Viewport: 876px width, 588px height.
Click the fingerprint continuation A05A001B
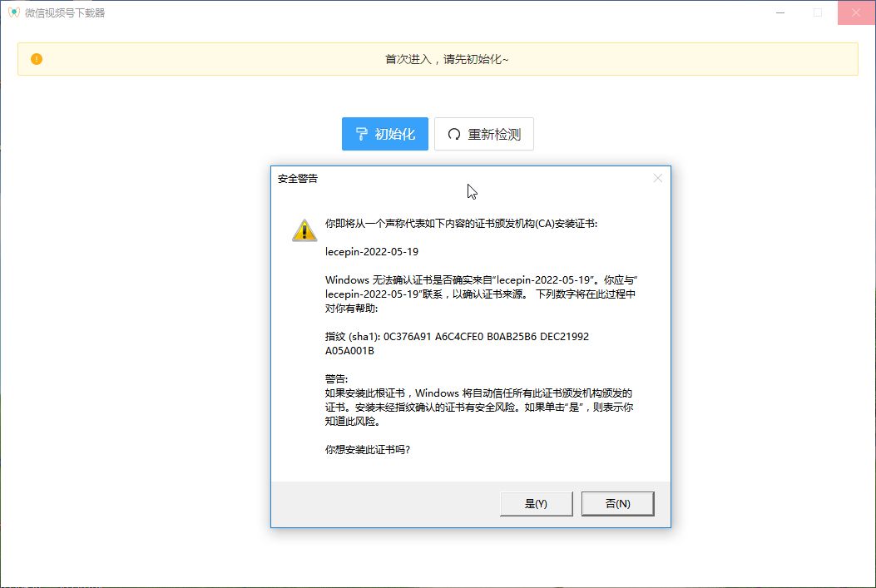[x=349, y=351]
